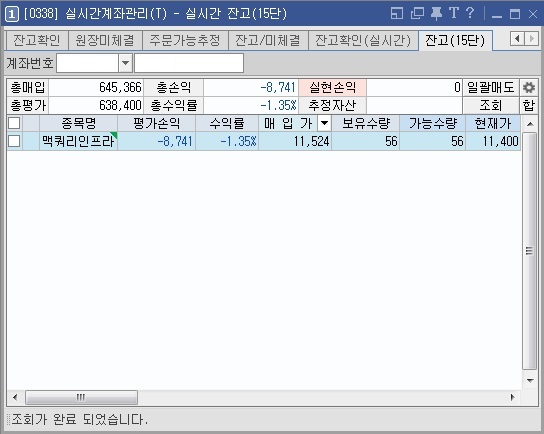Click the 11,524 purchase price cell
This screenshot has height=434, width=544.
pyautogui.click(x=295, y=141)
